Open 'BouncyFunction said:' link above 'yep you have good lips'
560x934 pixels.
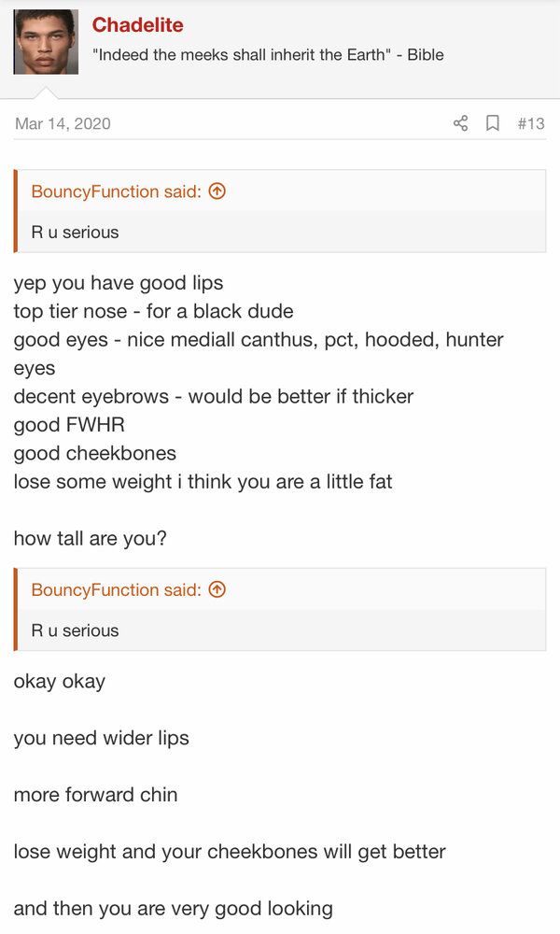[x=116, y=191]
